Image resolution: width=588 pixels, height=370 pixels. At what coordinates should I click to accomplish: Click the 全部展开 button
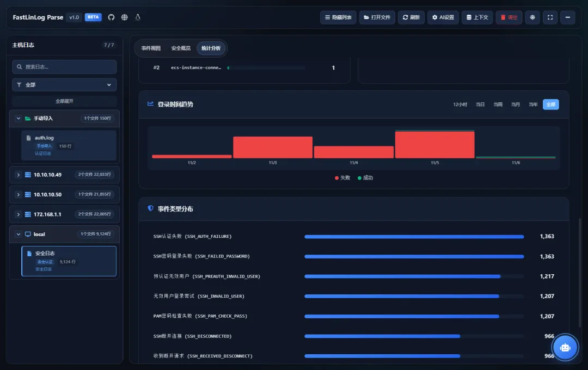tap(64, 101)
